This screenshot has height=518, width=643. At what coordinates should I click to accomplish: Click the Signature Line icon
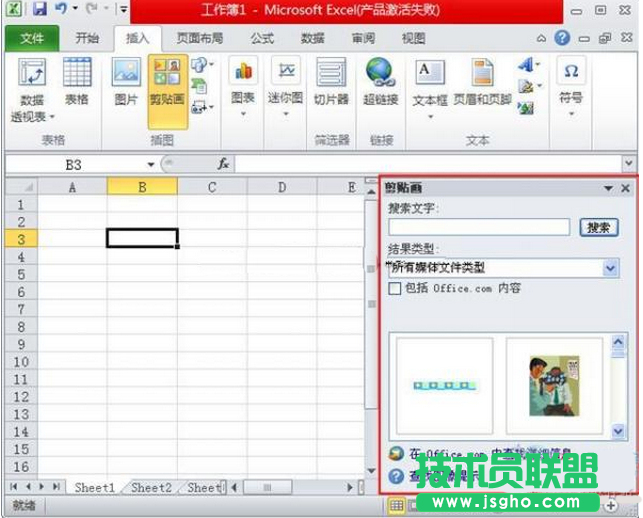tap(526, 87)
